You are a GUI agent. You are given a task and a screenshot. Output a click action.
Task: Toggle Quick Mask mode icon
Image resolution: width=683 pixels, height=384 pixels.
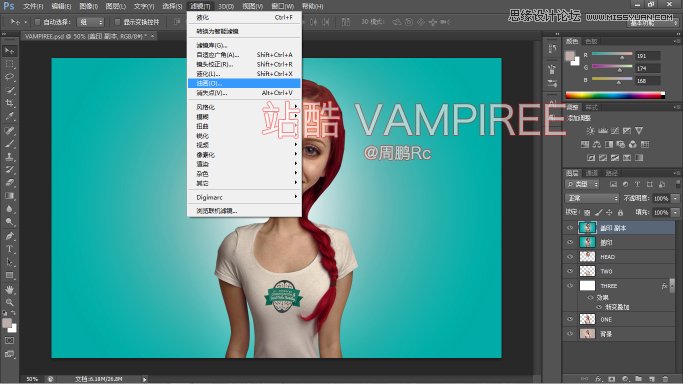[9, 340]
